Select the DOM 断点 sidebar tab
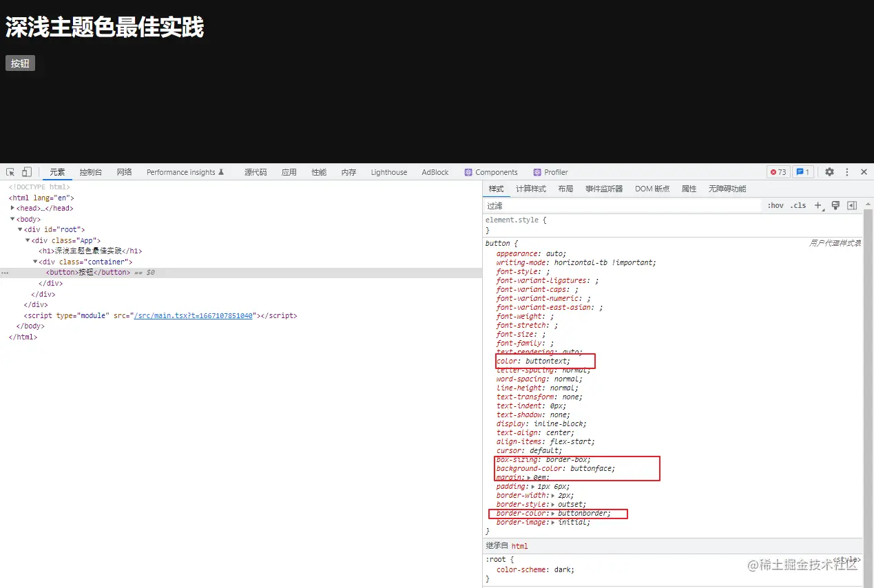Viewport: 874px width, 588px height. tap(652, 189)
